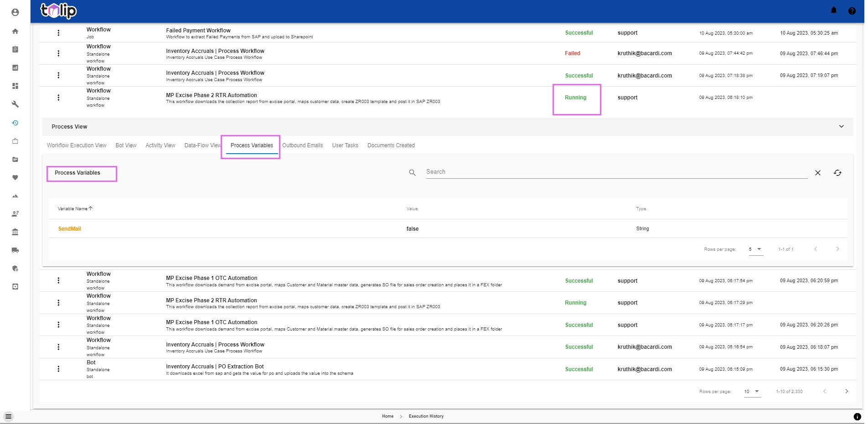The width and height of the screenshot is (868, 424).
Task: Switch to Workflow Execution View tab
Action: 77,145
